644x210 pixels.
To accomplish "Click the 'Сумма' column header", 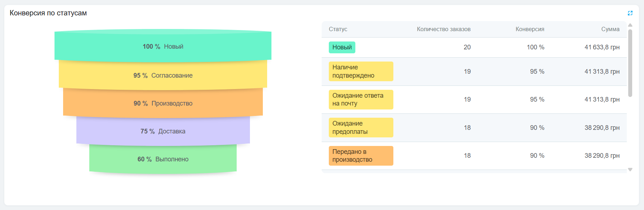I will pos(610,29).
